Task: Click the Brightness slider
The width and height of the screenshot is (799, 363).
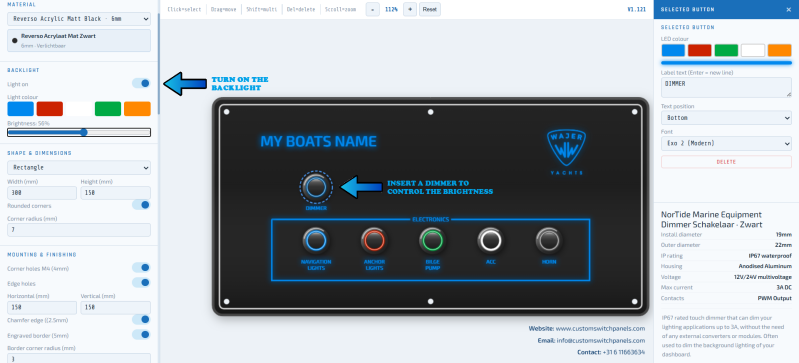Action: point(79,133)
